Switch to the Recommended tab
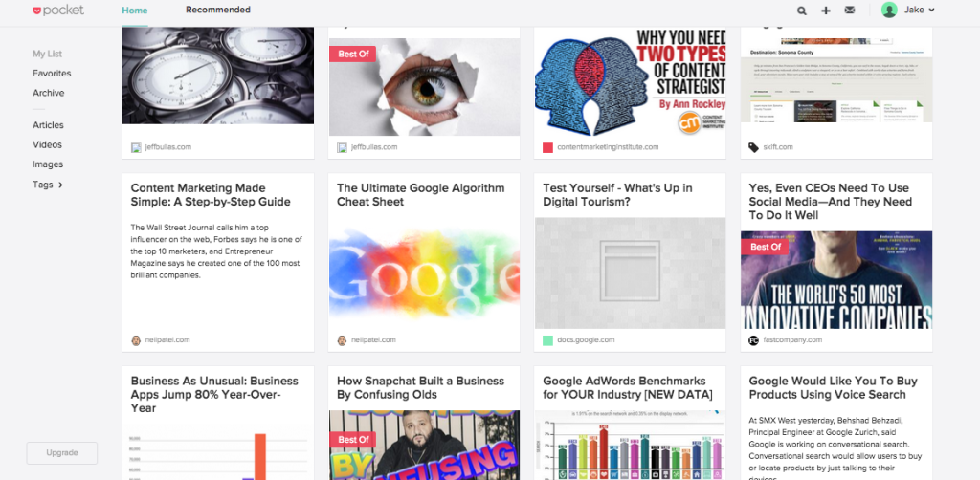This screenshot has height=480, width=980. 218,10
